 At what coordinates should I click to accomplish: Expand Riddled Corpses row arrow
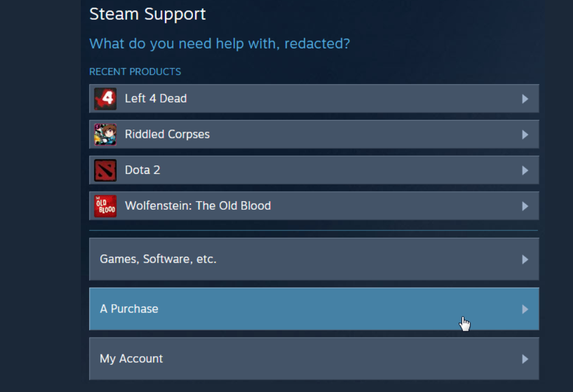(x=525, y=135)
